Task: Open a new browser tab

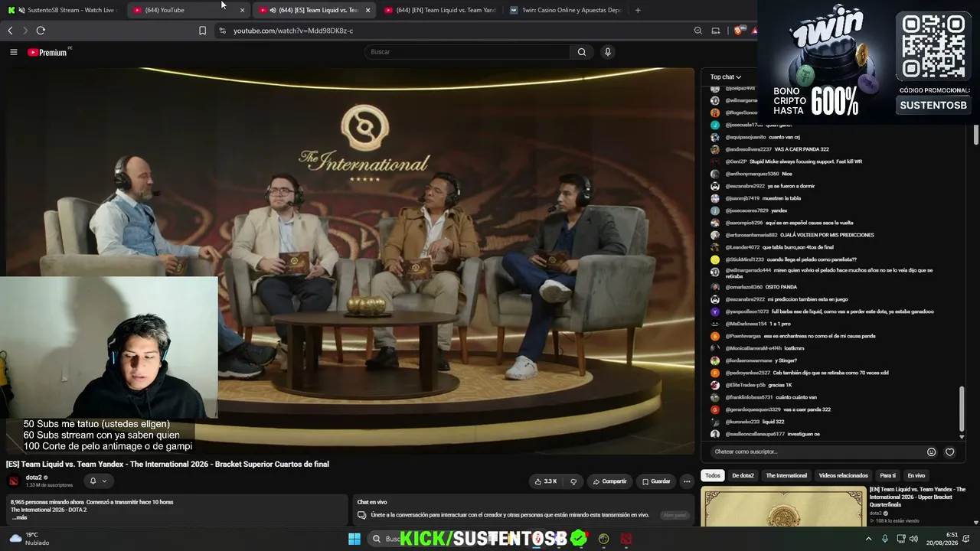Action: click(x=638, y=10)
